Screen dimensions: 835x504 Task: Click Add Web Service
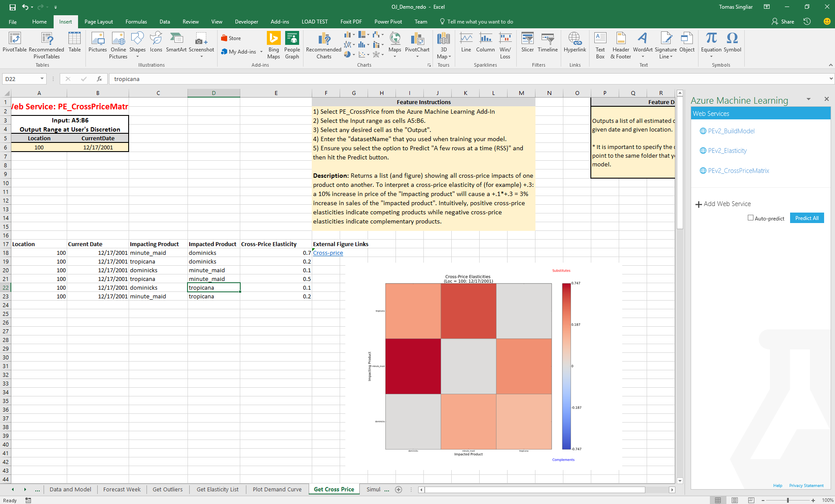pos(723,204)
